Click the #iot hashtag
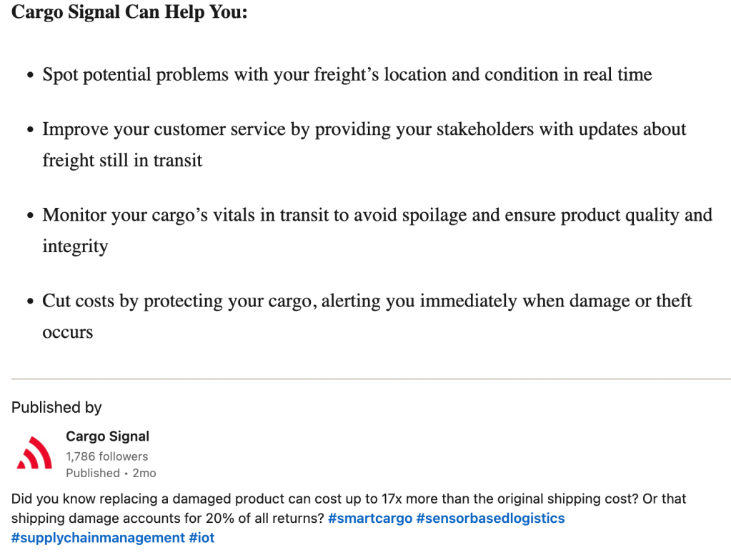731x560 pixels. pos(202,538)
